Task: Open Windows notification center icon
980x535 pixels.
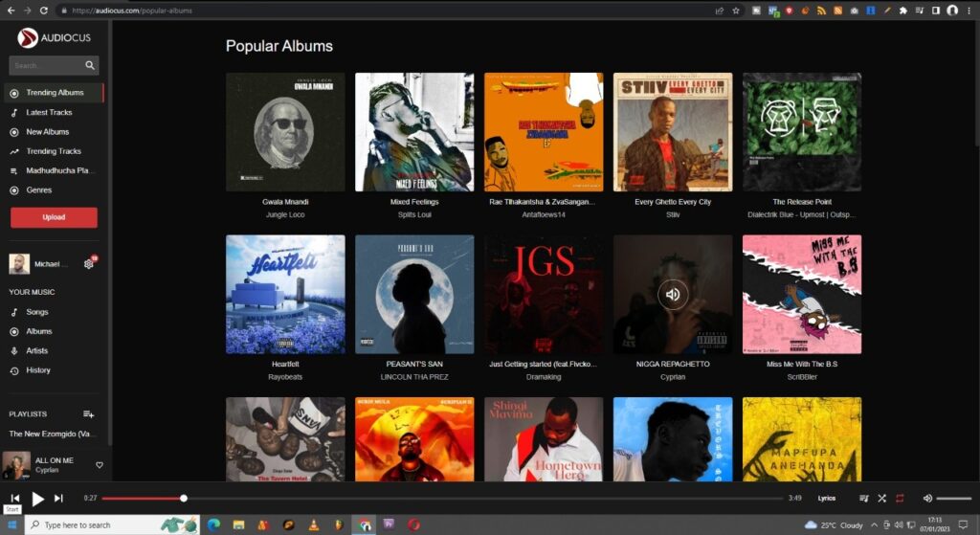Action: click(963, 525)
